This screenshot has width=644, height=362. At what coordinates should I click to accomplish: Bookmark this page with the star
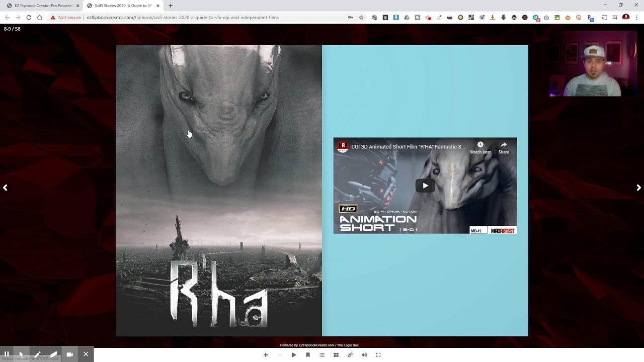361,18
